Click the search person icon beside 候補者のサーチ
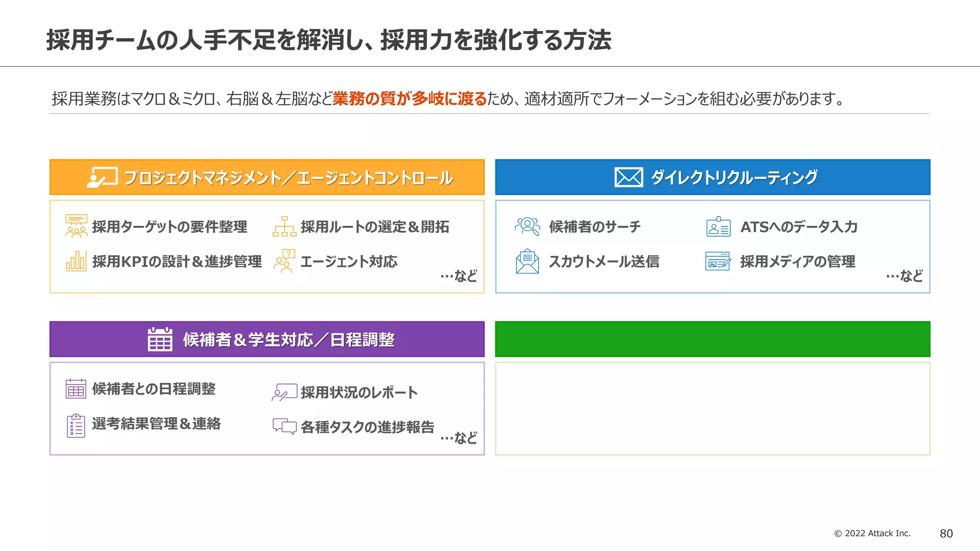This screenshot has height=551, width=980. pos(527,226)
